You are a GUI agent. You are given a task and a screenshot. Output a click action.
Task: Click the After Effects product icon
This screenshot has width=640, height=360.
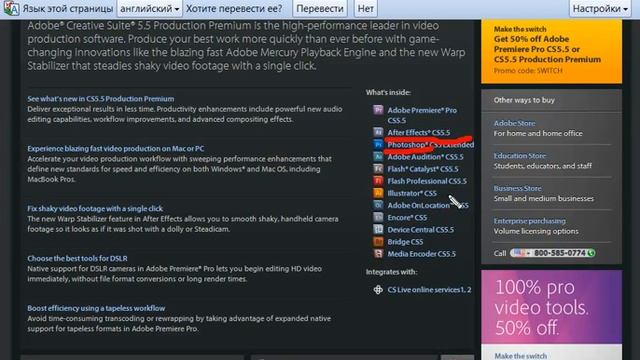click(378, 132)
